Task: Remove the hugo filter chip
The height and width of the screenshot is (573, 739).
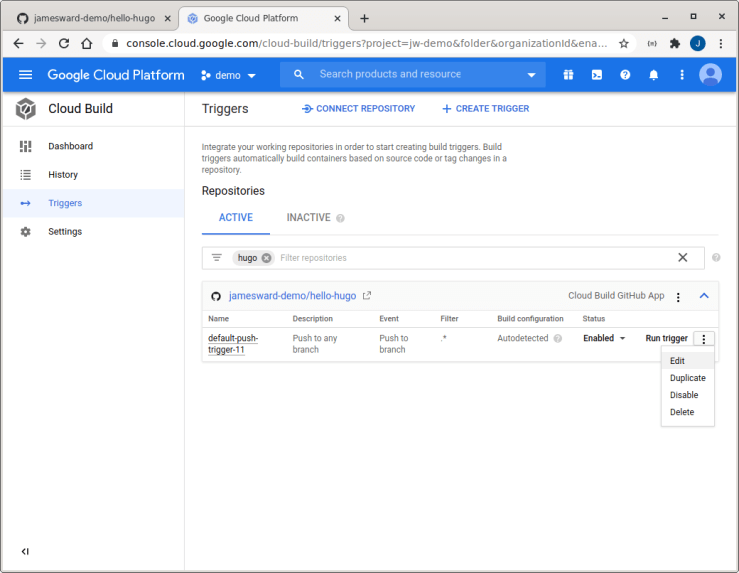Action: (267, 258)
